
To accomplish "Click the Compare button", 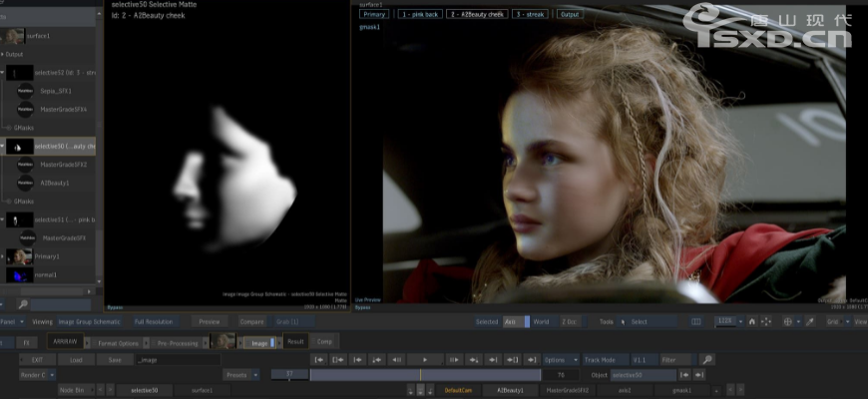I will [x=252, y=322].
